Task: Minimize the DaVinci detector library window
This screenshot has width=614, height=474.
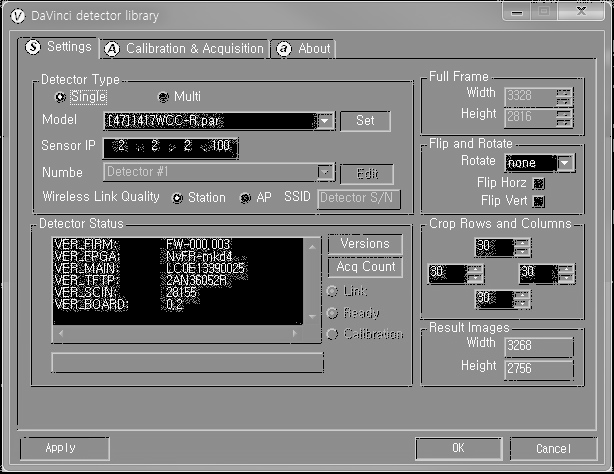Action: coord(516,12)
